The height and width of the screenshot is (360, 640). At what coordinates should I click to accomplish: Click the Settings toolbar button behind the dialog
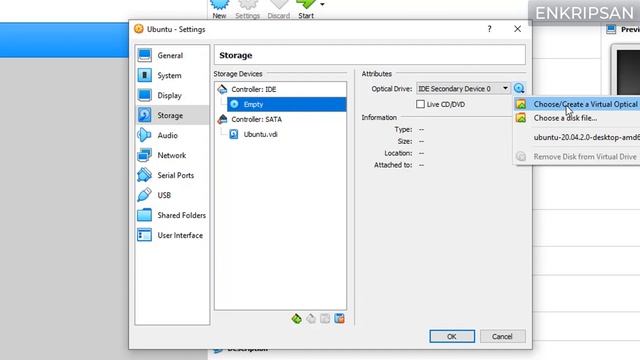pyautogui.click(x=247, y=9)
